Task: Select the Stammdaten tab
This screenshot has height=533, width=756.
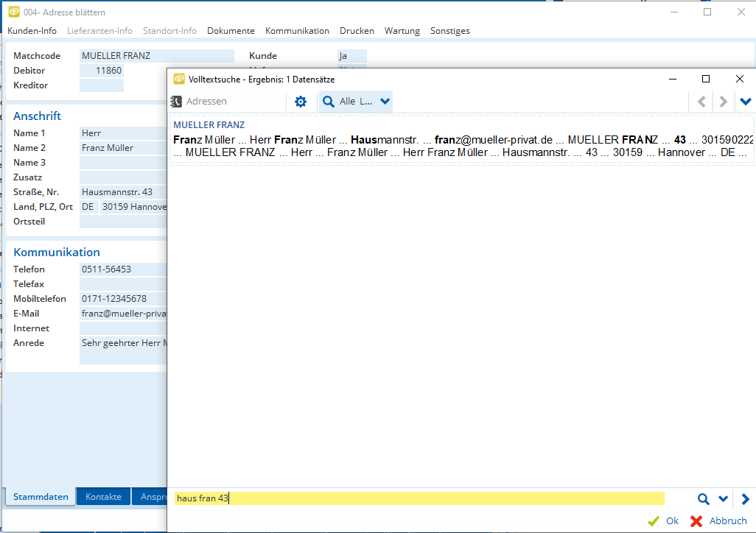Action: coord(41,497)
